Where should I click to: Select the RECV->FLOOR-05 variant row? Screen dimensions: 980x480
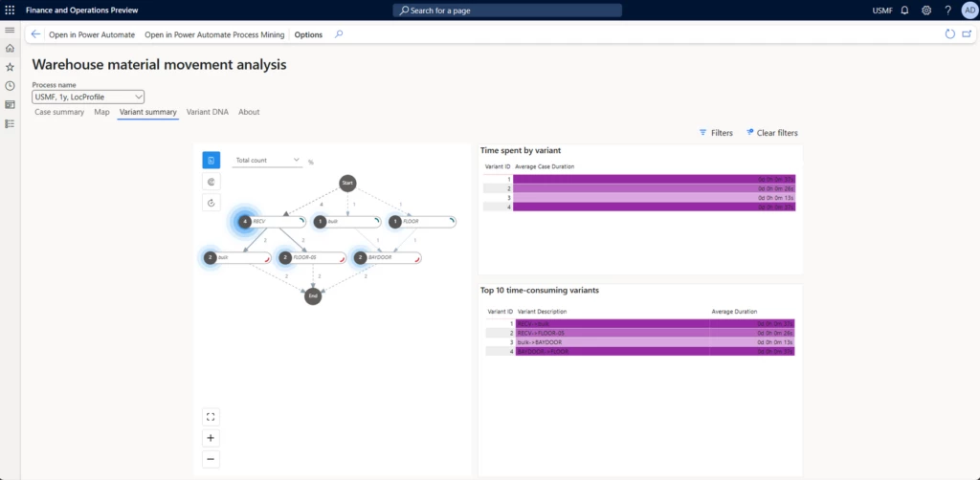pyautogui.click(x=640, y=334)
